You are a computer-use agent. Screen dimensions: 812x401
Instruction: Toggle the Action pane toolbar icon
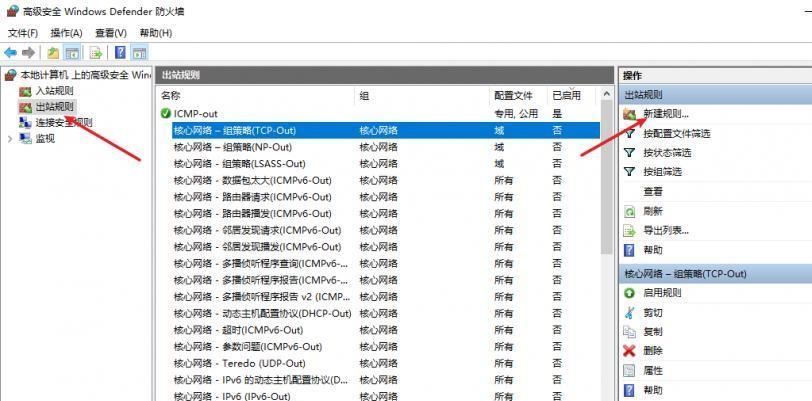[x=139, y=52]
